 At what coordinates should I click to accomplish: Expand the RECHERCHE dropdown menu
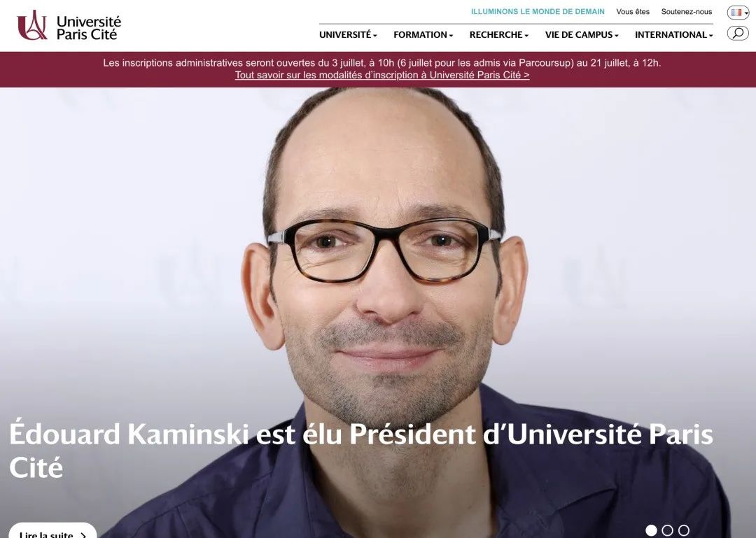coord(498,35)
